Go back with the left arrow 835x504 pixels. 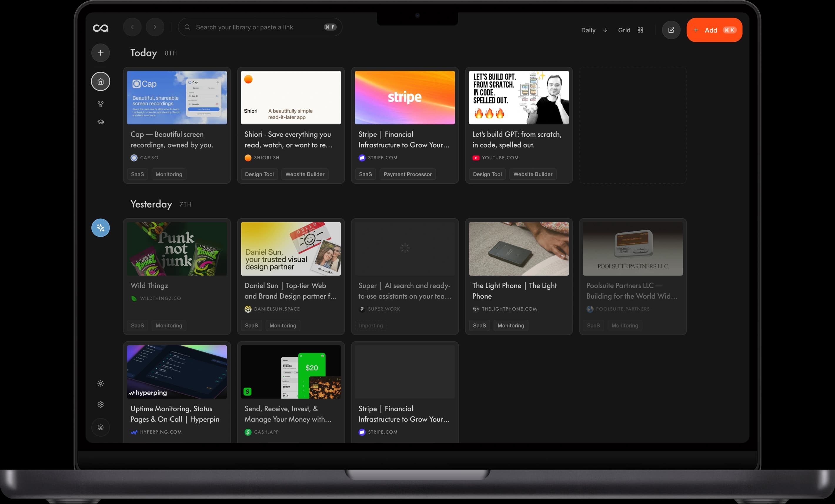pyautogui.click(x=132, y=27)
